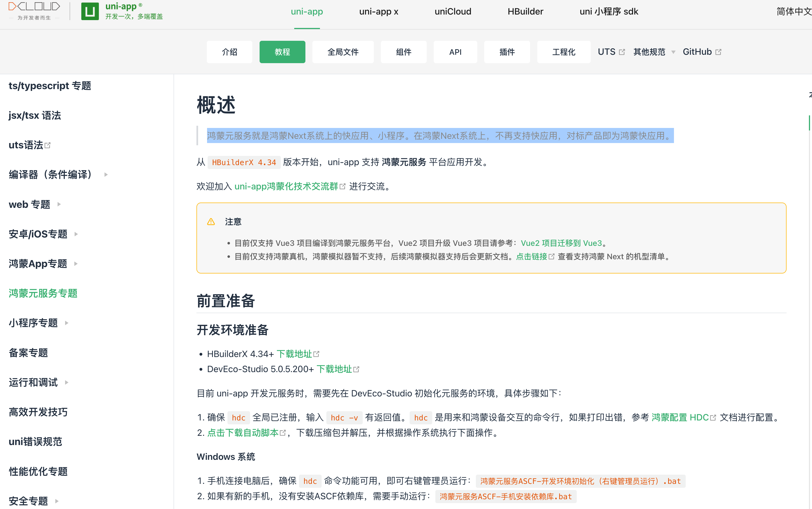This screenshot has height=509, width=812.
Task: Click the 开发环境初始化（右键管理员运行）.bat filename
Action: pos(580,481)
